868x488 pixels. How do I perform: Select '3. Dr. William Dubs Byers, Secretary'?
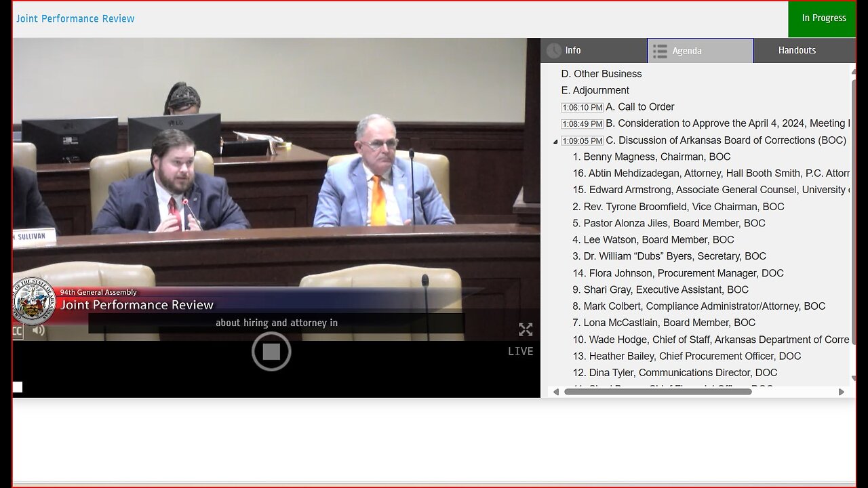(669, 256)
